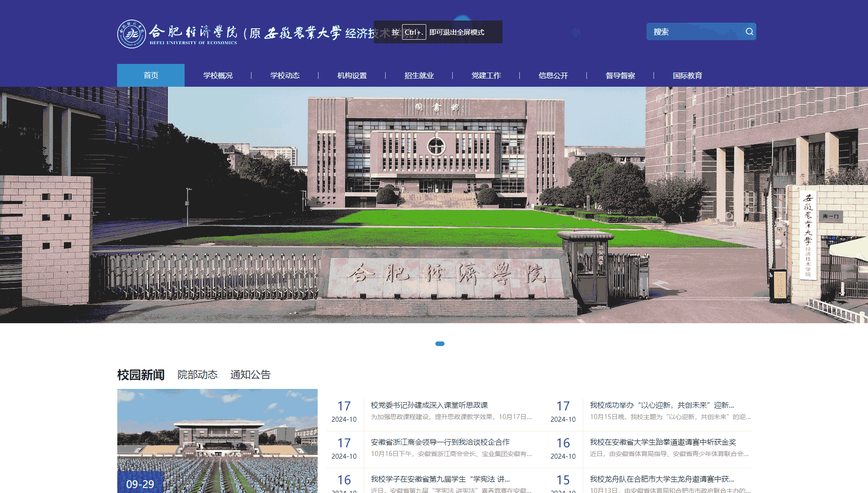Click summary text 近日，由安徽省体育局指导

coord(669,454)
